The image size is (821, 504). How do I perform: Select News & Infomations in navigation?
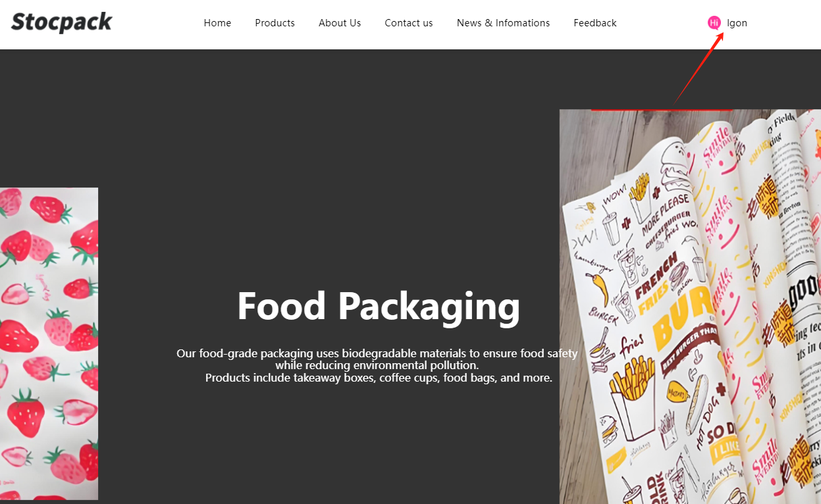[x=503, y=23]
